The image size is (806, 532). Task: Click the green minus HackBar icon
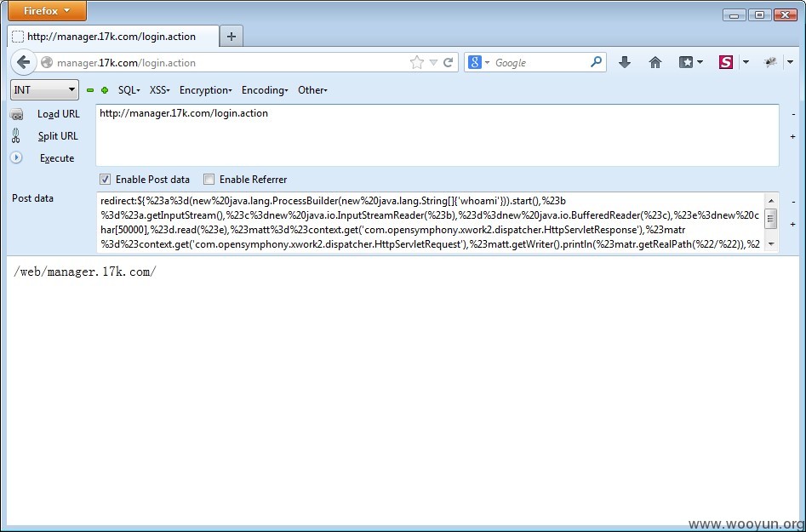coord(90,90)
